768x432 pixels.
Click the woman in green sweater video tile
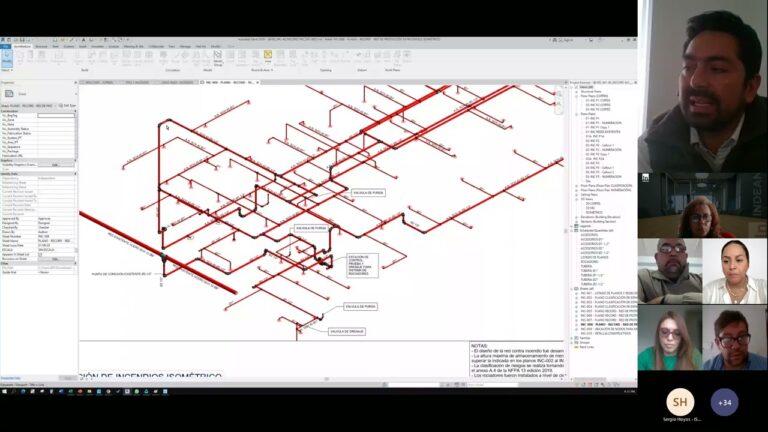670,337
